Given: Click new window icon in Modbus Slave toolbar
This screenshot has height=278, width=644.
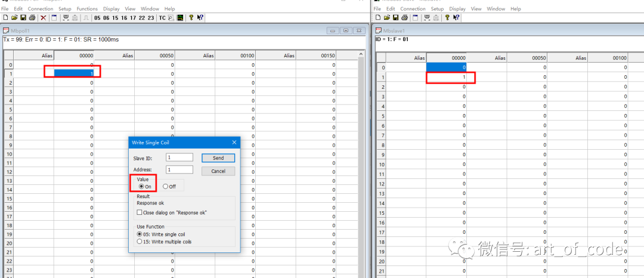Looking at the screenshot, I should (415, 18).
